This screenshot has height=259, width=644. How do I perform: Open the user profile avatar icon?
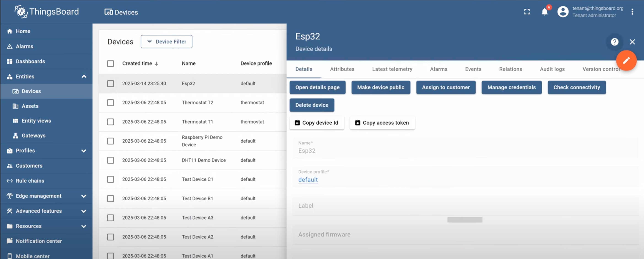563,12
